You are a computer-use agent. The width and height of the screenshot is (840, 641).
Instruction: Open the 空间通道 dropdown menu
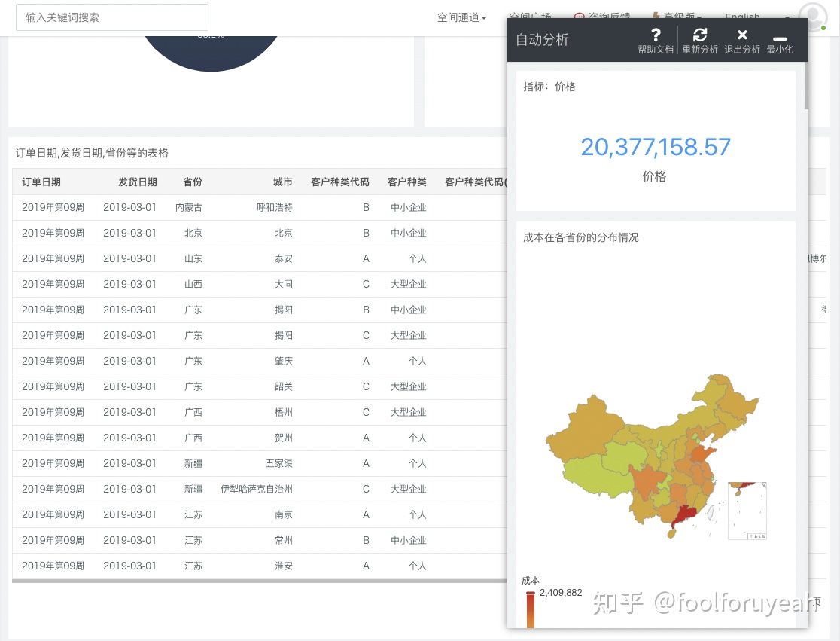(461, 17)
